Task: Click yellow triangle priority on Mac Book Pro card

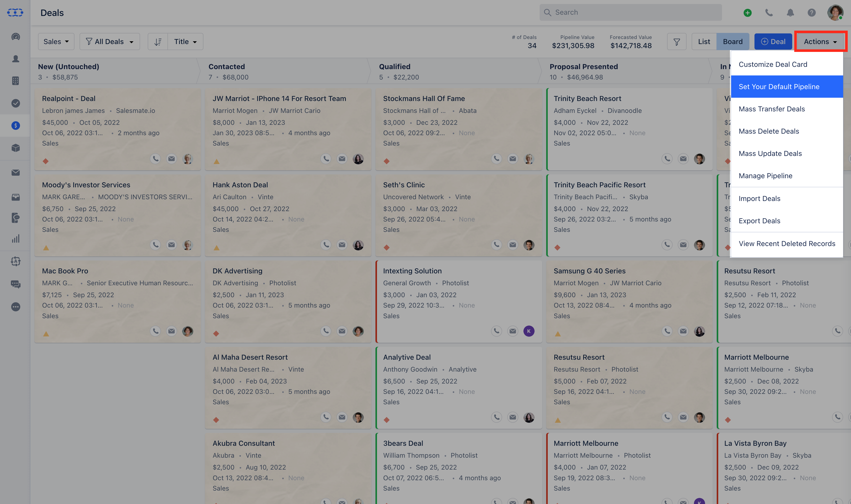Action: [x=46, y=334]
